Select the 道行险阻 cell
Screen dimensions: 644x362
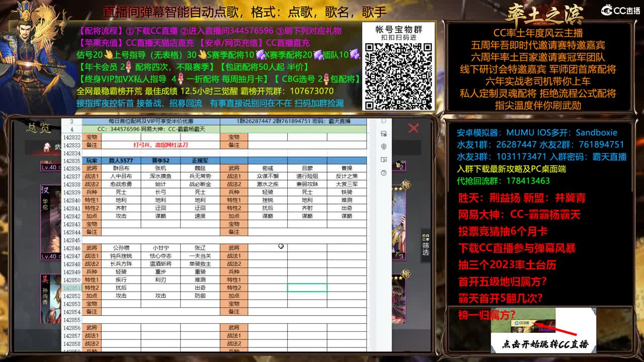coord(307,176)
